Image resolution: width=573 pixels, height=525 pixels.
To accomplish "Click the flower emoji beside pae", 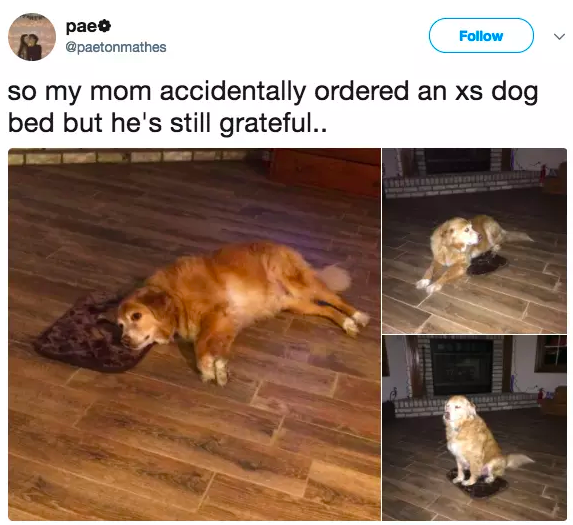I will (105, 26).
